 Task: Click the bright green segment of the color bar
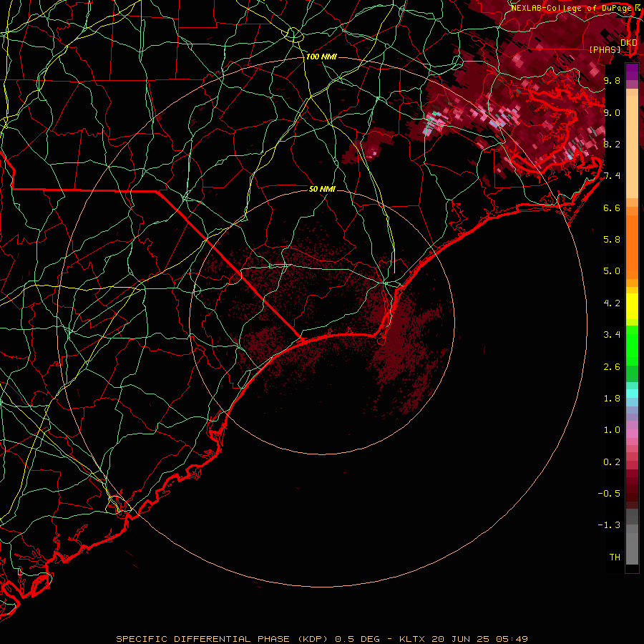coord(632,346)
